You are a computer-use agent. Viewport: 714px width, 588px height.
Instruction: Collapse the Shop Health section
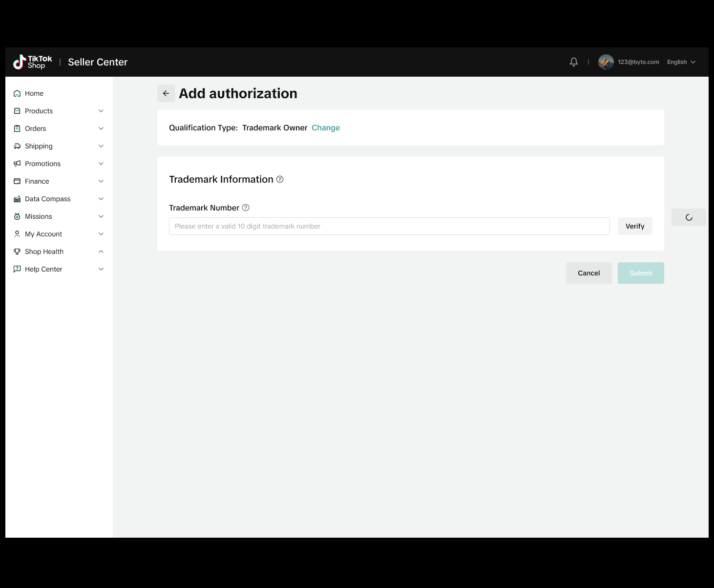click(101, 252)
